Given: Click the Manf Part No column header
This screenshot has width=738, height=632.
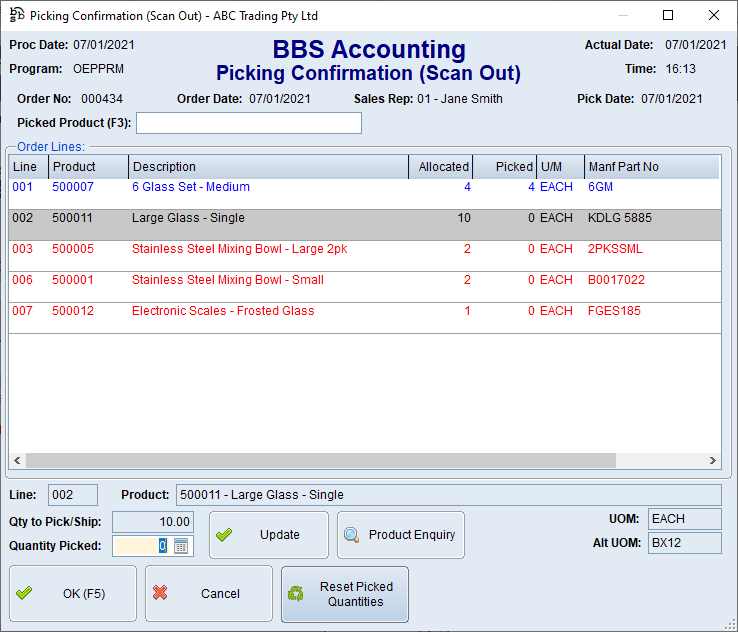Looking at the screenshot, I should tap(650, 167).
